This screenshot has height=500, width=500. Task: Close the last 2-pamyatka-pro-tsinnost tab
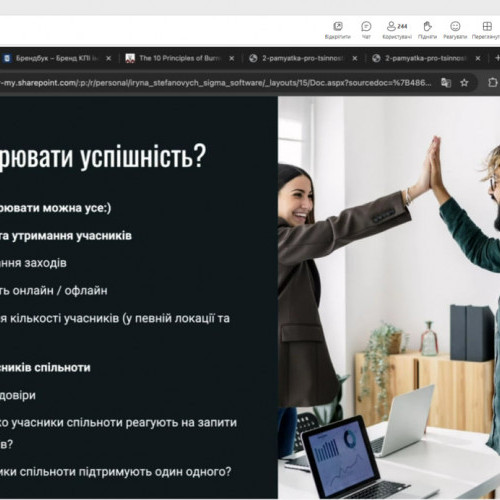(478, 58)
